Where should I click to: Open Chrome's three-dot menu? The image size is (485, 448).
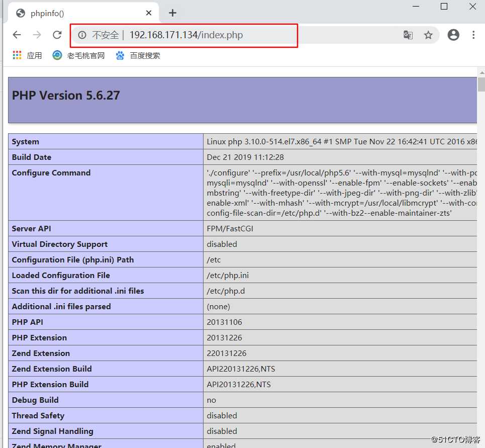(x=473, y=35)
